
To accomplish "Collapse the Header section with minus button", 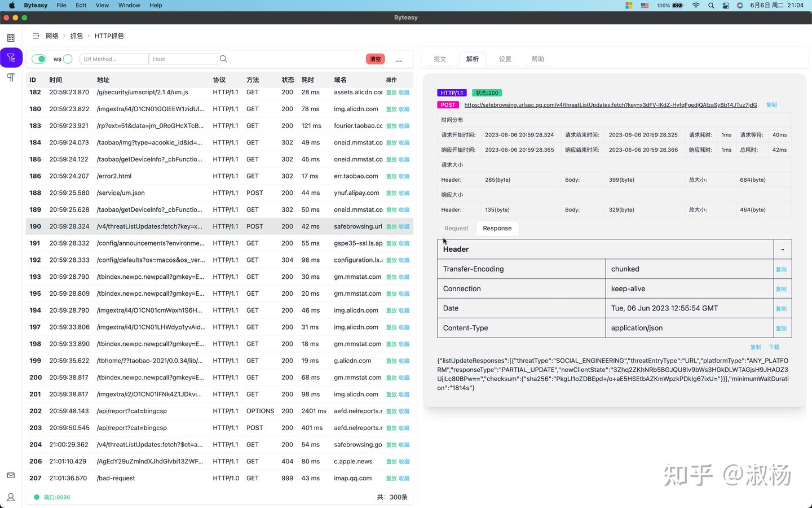I will point(782,249).
